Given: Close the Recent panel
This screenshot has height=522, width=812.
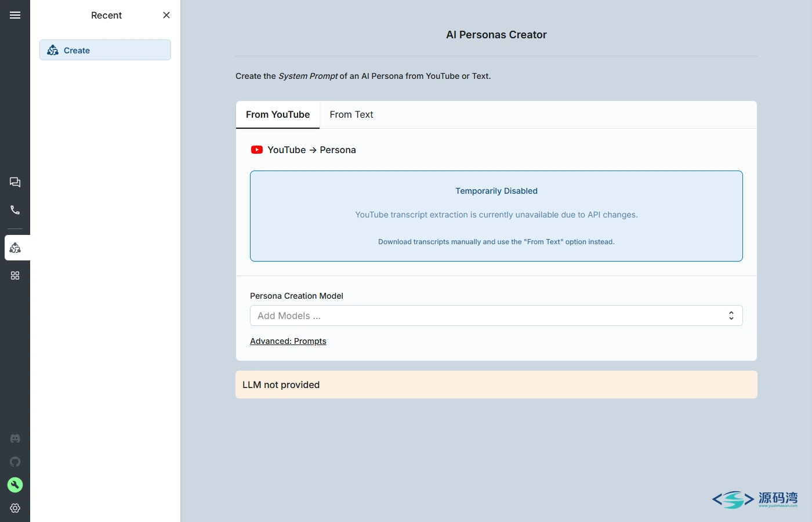Looking at the screenshot, I should tap(166, 15).
